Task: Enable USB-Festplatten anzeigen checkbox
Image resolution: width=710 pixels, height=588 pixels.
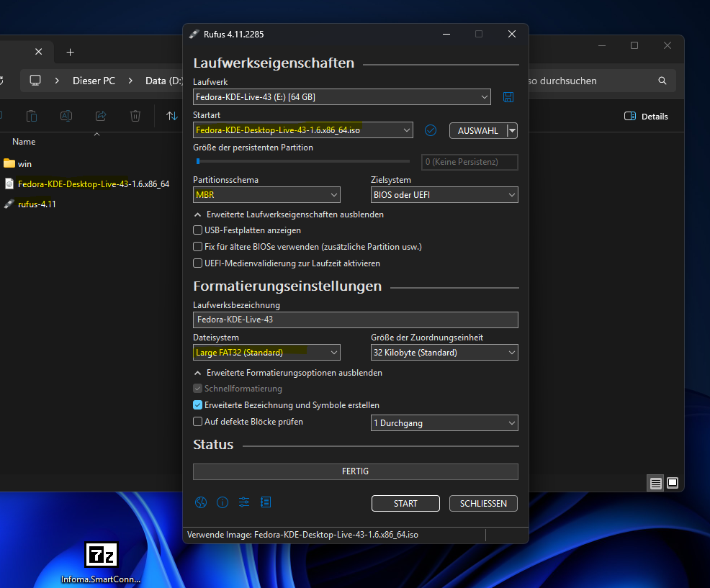Action: [x=198, y=230]
